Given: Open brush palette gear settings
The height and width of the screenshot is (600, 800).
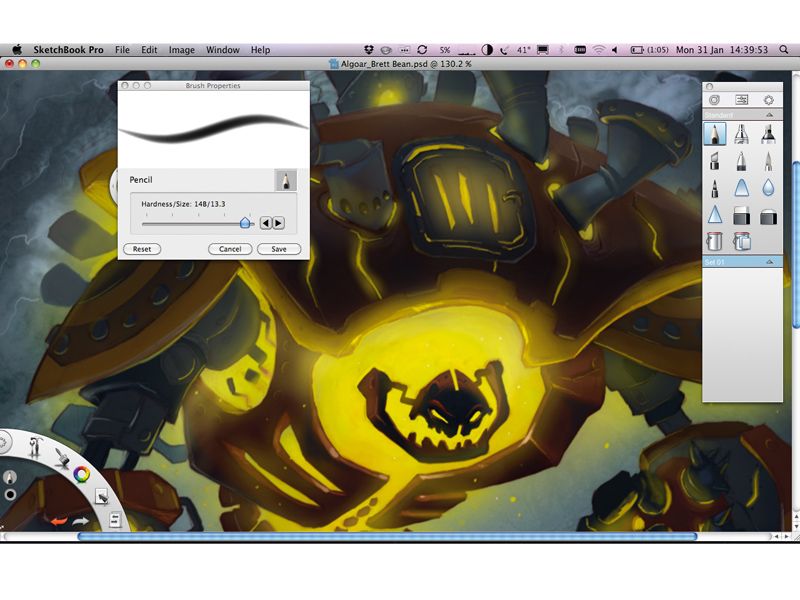Looking at the screenshot, I should coord(768,100).
